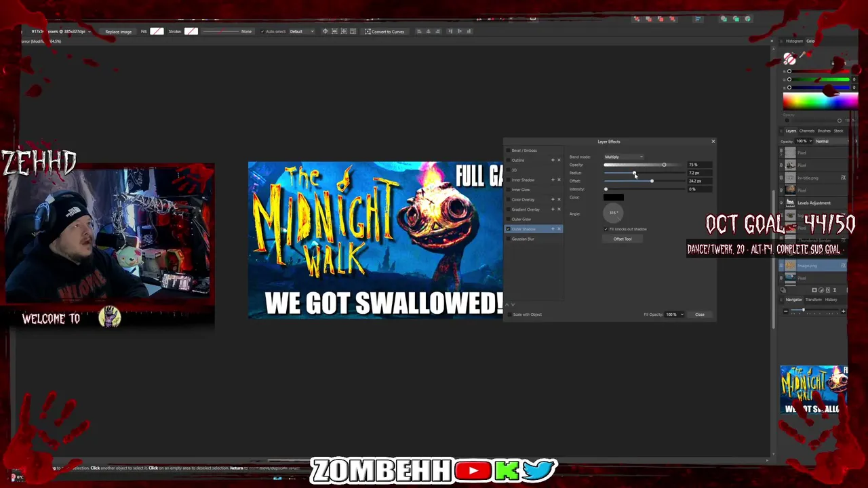Image resolution: width=868 pixels, height=488 pixels.
Task: Switch to the Channels tab
Action: click(807, 131)
